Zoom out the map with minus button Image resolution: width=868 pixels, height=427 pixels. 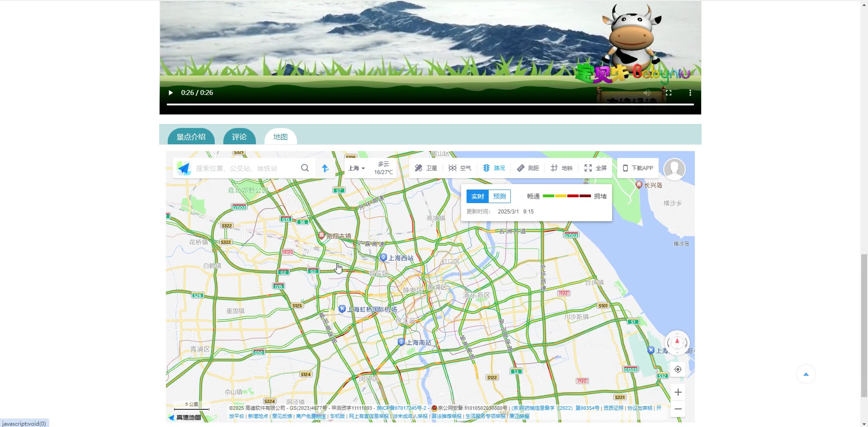(x=678, y=409)
